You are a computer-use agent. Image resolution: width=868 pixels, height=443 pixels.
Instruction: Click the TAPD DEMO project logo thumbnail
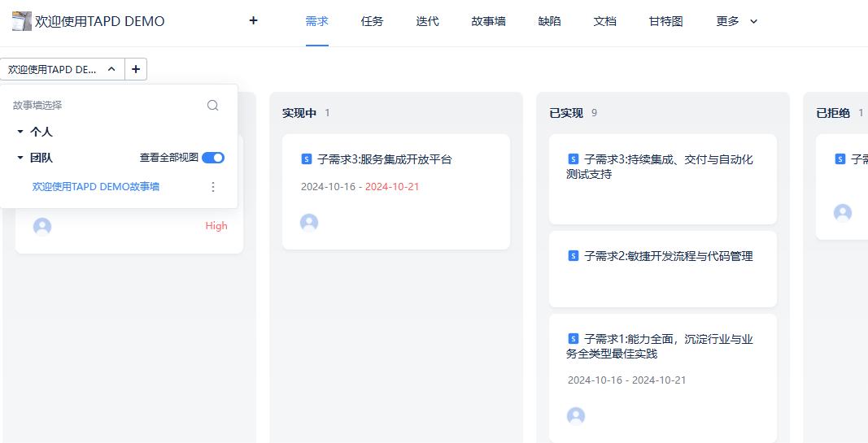22,21
